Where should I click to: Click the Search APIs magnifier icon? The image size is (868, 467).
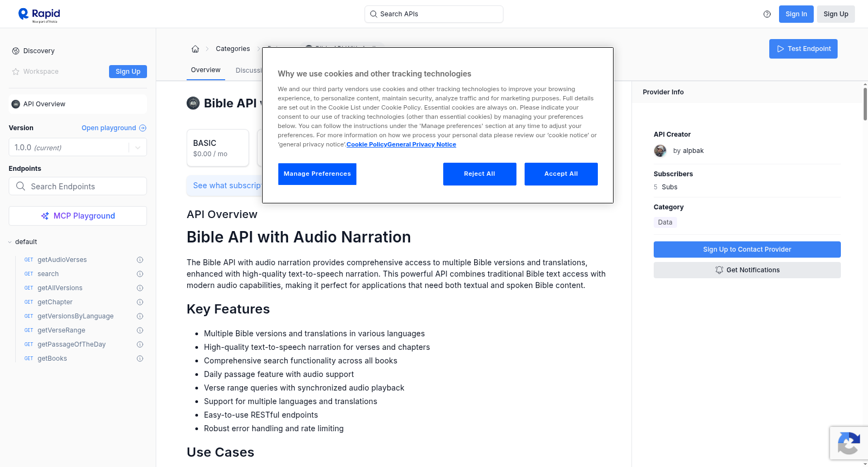click(x=373, y=14)
